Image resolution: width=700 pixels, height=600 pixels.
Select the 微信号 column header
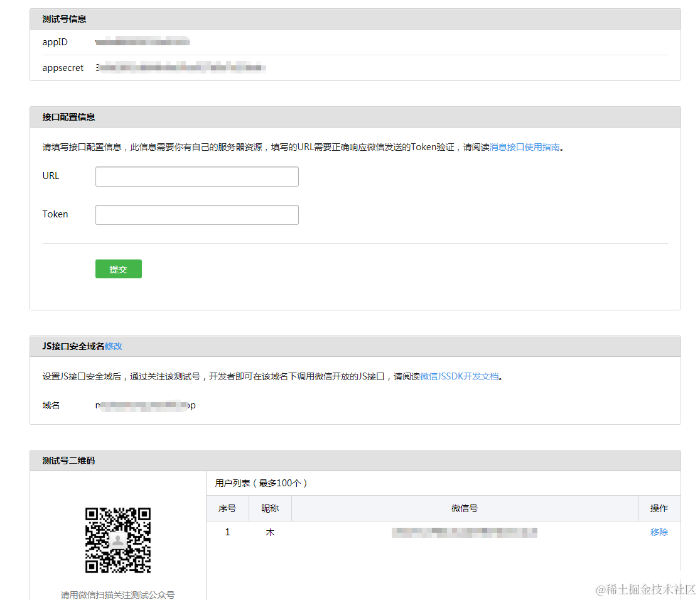pyautogui.click(x=465, y=508)
